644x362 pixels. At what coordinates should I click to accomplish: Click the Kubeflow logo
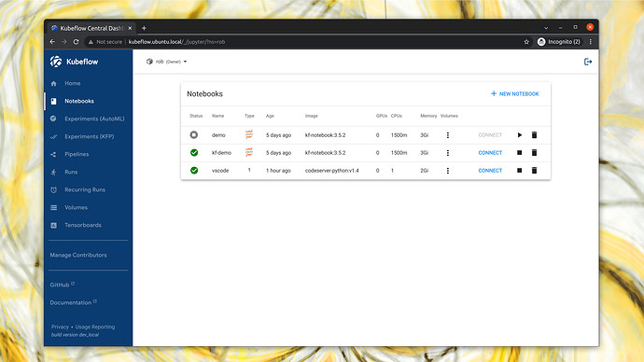point(74,62)
